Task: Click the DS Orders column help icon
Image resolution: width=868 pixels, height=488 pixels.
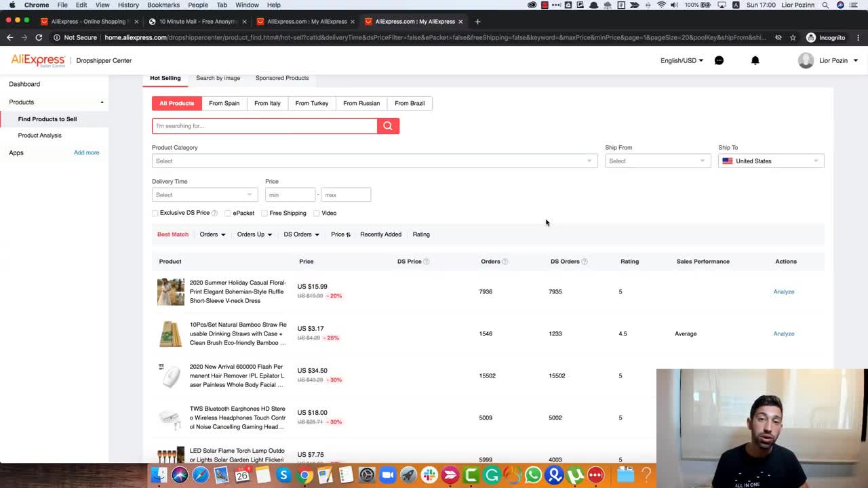Action: (585, 262)
